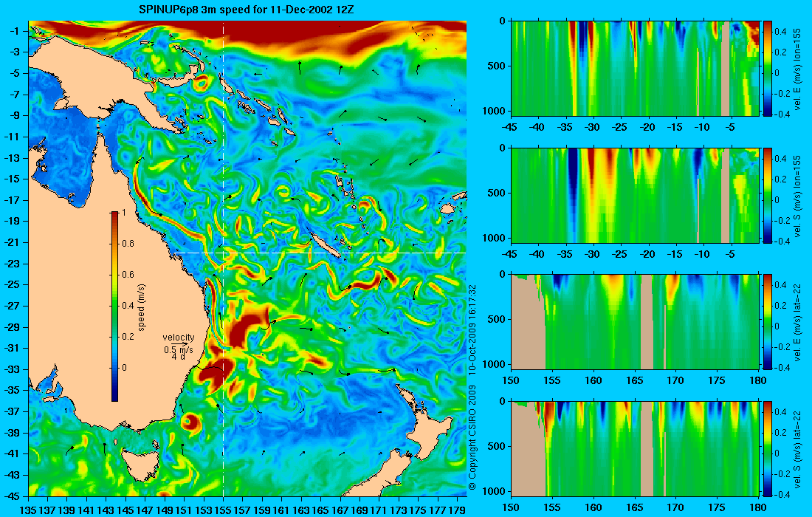The image size is (812, 517).
Task: Click the "0.6" tick on the speed colorbar
Action: click(x=128, y=275)
